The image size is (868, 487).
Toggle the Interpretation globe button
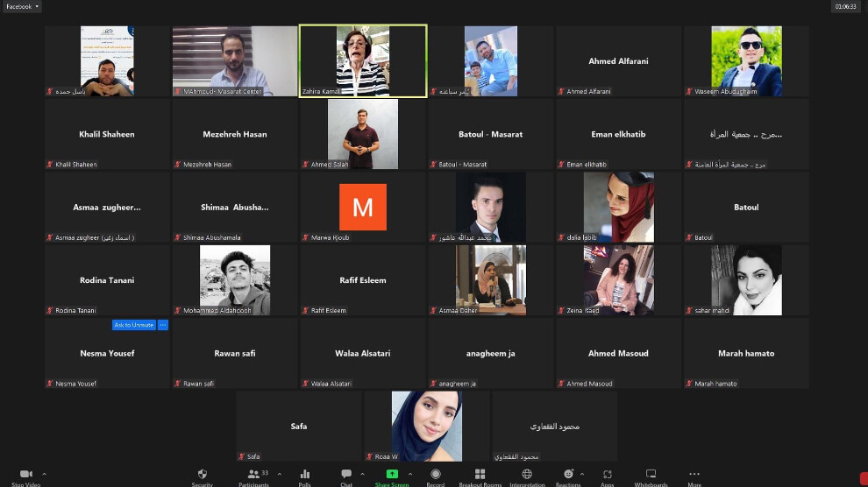point(527,475)
